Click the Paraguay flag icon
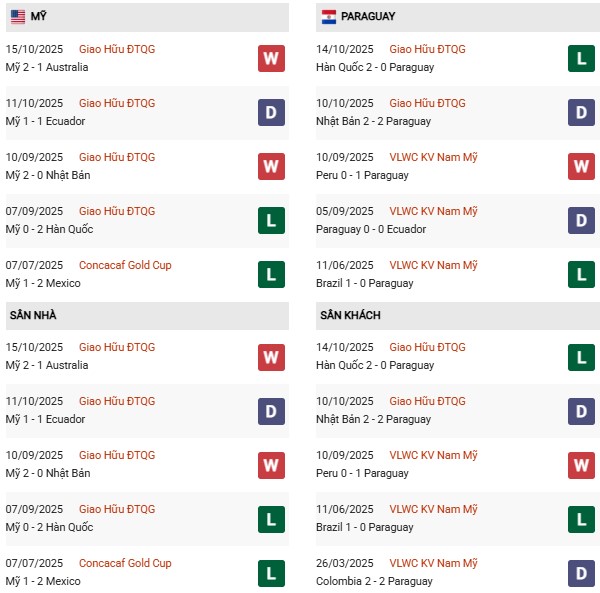The height and width of the screenshot is (593, 600). (329, 16)
